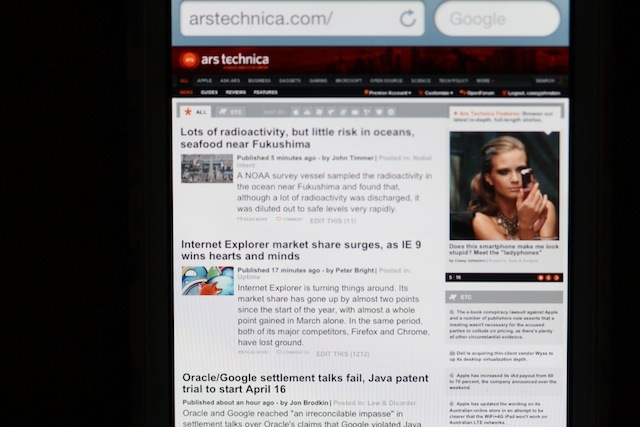Image resolution: width=640 pixels, height=427 pixels.
Task: Click the OpenForum link
Action: point(477,93)
